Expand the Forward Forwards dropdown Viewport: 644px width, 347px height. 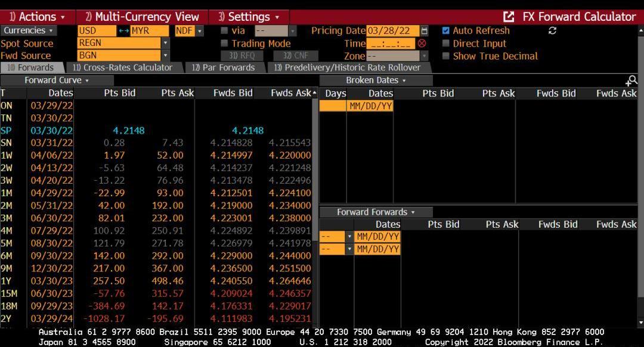click(376, 212)
